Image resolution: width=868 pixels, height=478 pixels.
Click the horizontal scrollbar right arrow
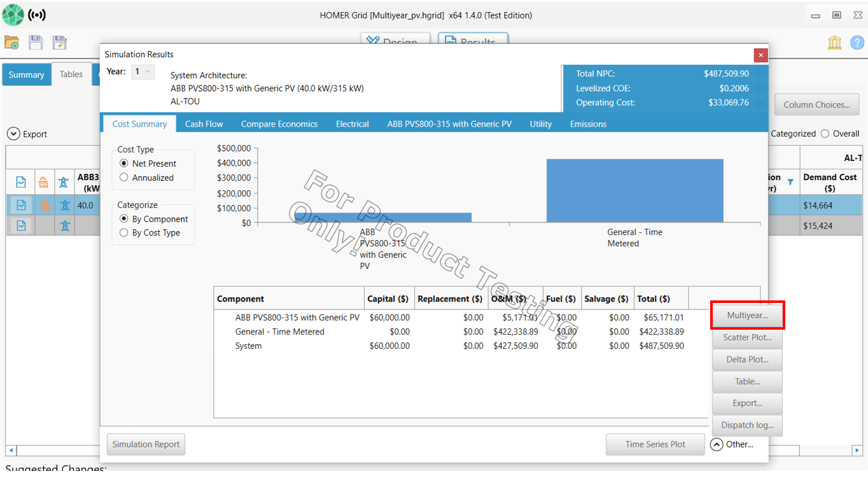(x=857, y=451)
